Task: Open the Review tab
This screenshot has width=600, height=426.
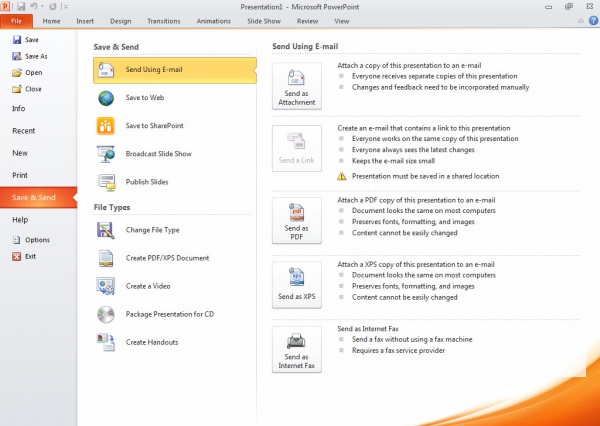Action: (x=307, y=21)
